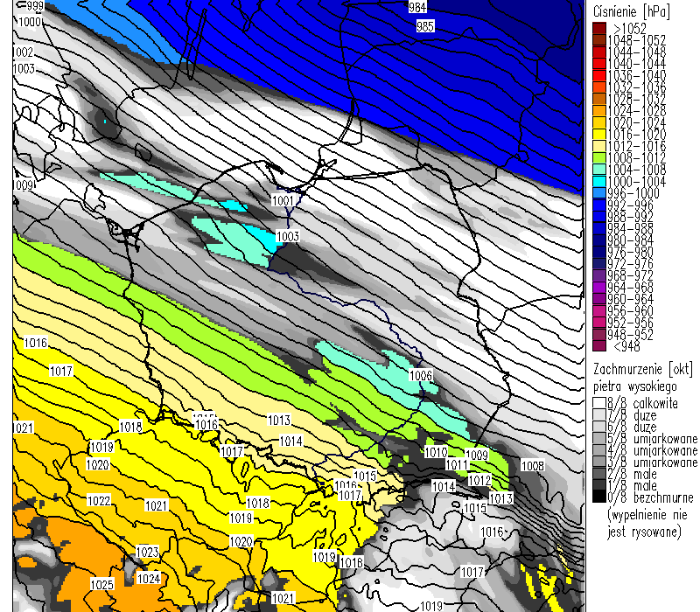Click the 1024 isobar label on the map

point(148,579)
